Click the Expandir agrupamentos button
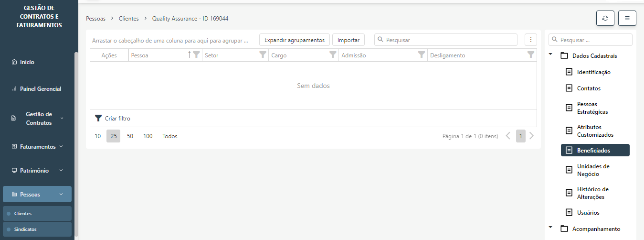Viewport: 644px width, 240px height. [x=294, y=40]
